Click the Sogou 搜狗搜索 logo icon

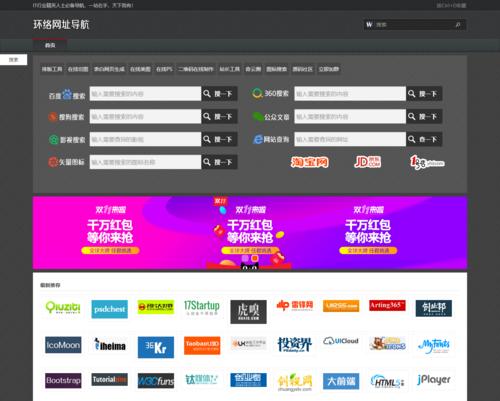(x=53, y=117)
